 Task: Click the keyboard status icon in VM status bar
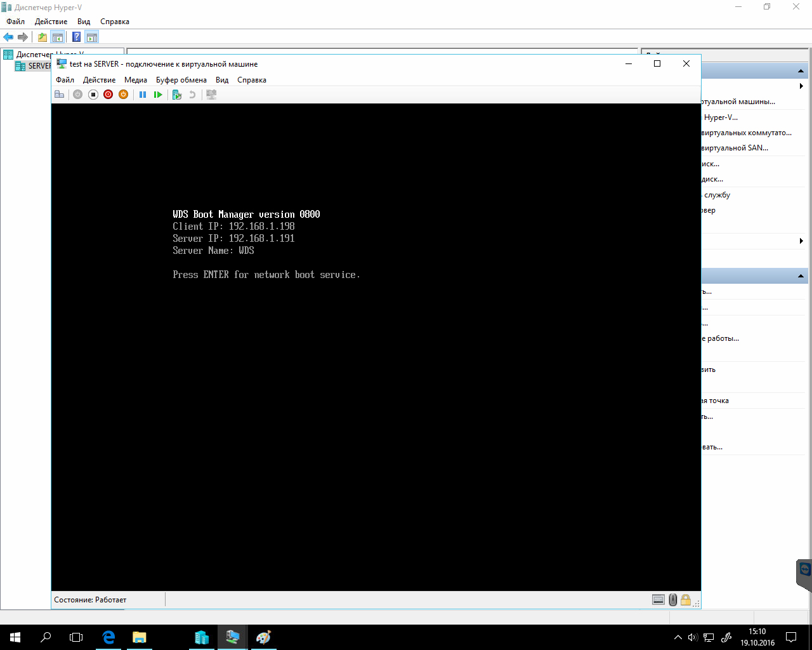point(658,600)
